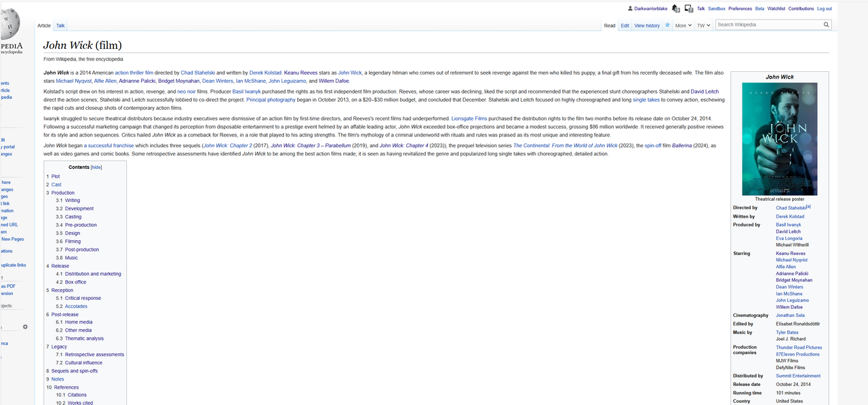Viewport: 868px width, 405px height.
Task: Open the Watchlist link
Action: [x=776, y=9]
